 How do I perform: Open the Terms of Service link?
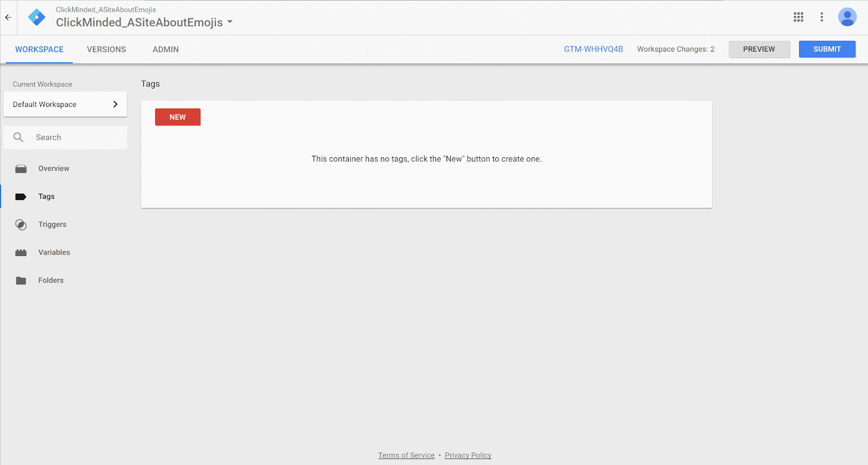[x=406, y=455]
